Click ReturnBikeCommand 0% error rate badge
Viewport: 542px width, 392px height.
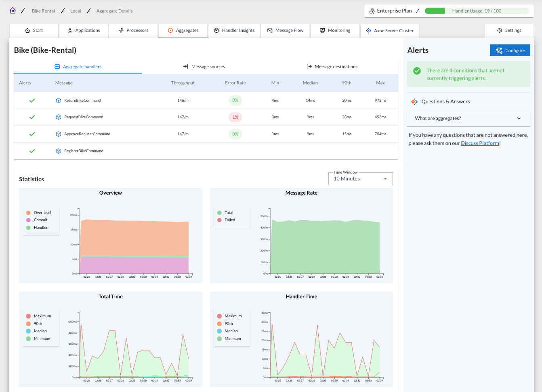click(x=235, y=101)
